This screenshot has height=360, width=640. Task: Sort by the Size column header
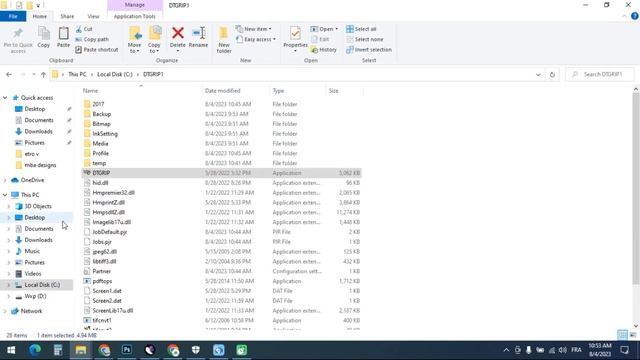coord(344,91)
